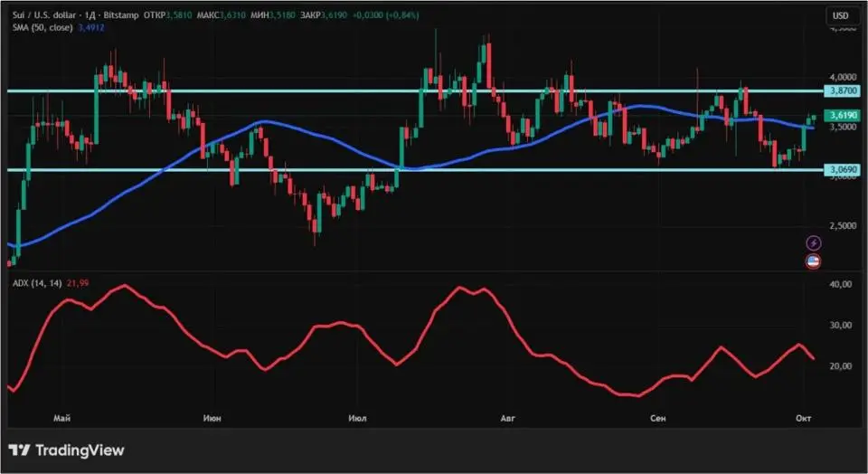
Task: Open the USD currency selector
Action: click(840, 15)
